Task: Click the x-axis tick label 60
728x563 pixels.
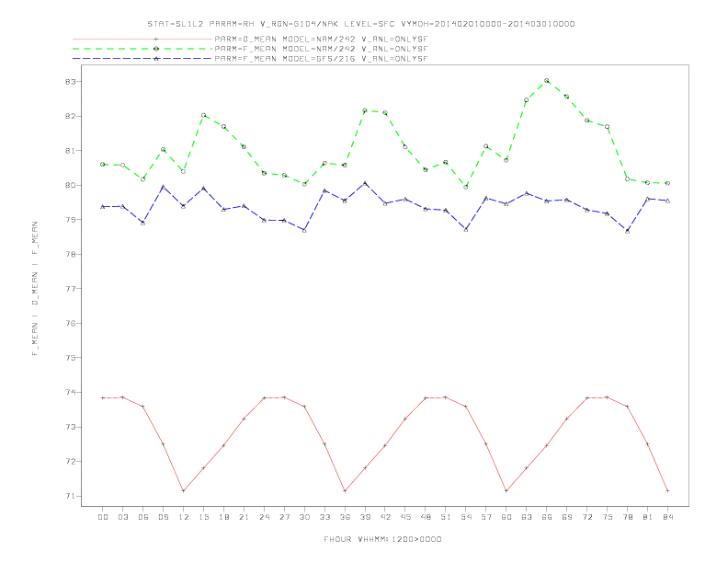Action: pos(506,517)
